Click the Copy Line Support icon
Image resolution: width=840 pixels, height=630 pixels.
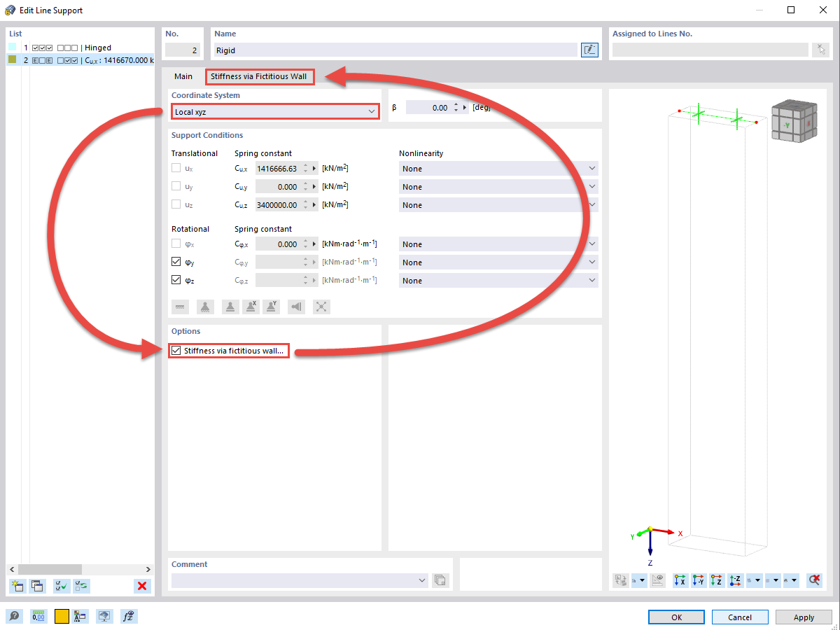tap(38, 586)
